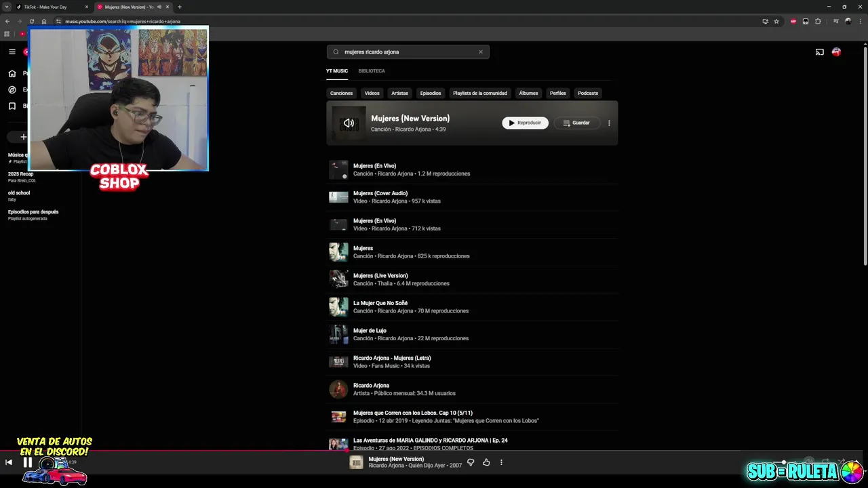Click the browser home button
The height and width of the screenshot is (488, 868).
pyautogui.click(x=44, y=21)
